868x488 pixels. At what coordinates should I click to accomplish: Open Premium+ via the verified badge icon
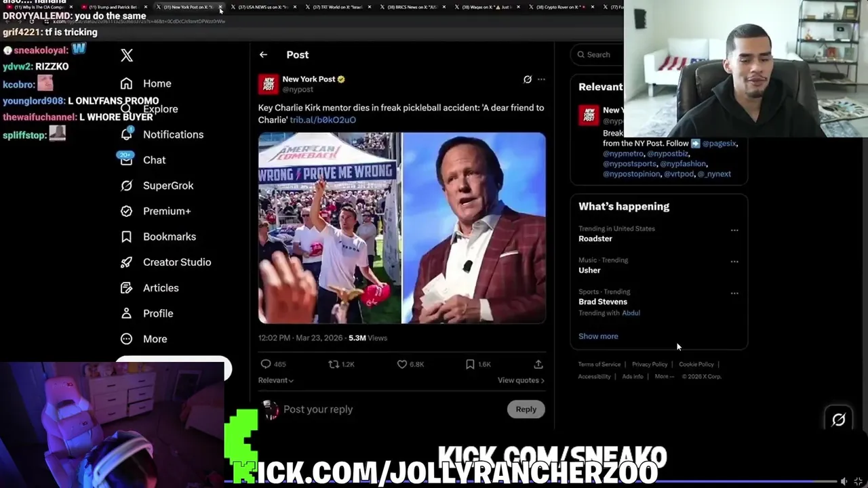pos(126,211)
